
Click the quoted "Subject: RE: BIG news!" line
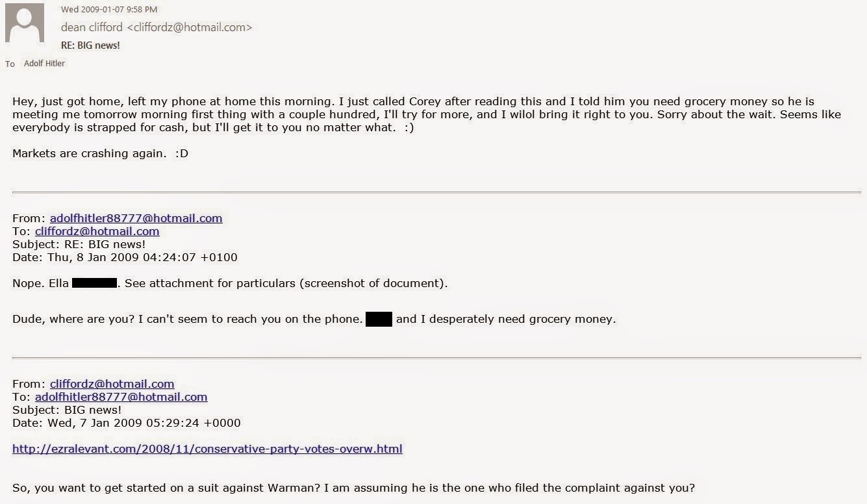[79, 244]
